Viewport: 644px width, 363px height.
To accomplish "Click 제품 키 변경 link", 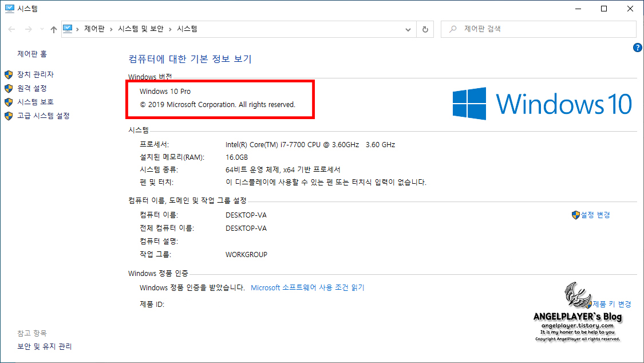I will click(x=612, y=304).
